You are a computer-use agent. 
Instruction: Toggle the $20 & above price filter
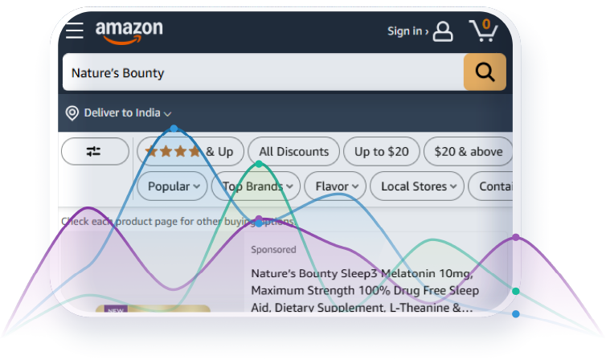[468, 151]
